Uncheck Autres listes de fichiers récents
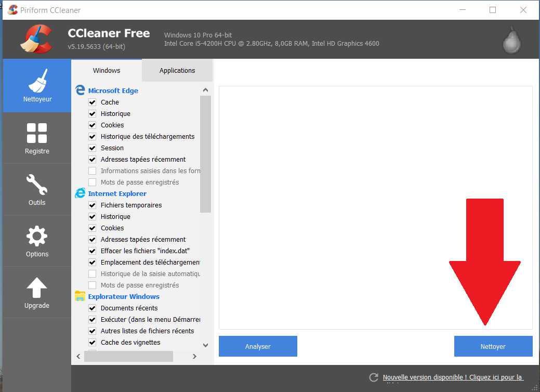 (x=93, y=331)
